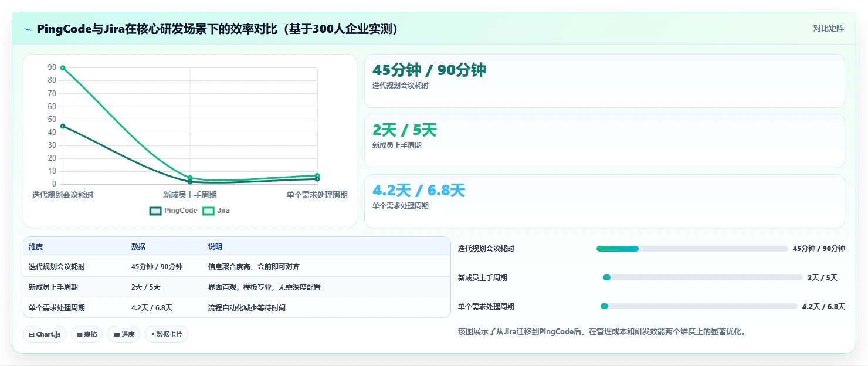This screenshot has height=366, width=868.
Task: Click the 数据卡片 tag chip
Action: coord(167,334)
